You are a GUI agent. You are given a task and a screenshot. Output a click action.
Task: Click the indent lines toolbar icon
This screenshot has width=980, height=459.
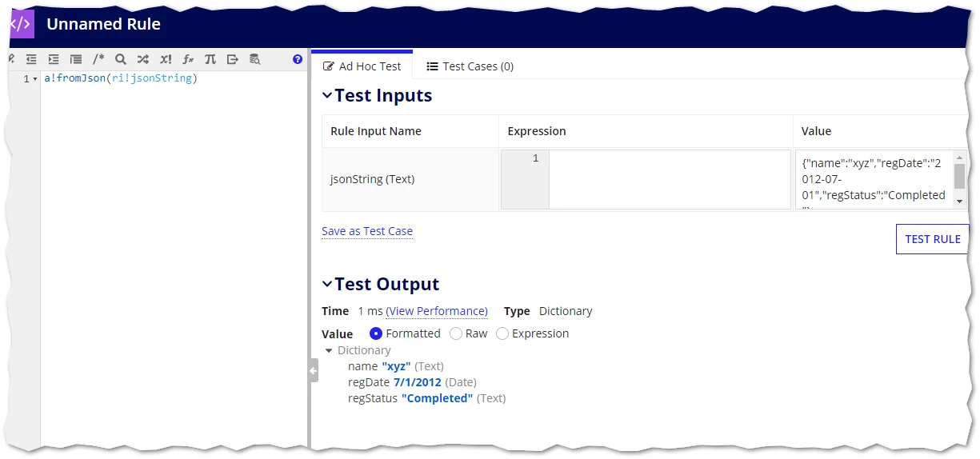coord(54,59)
